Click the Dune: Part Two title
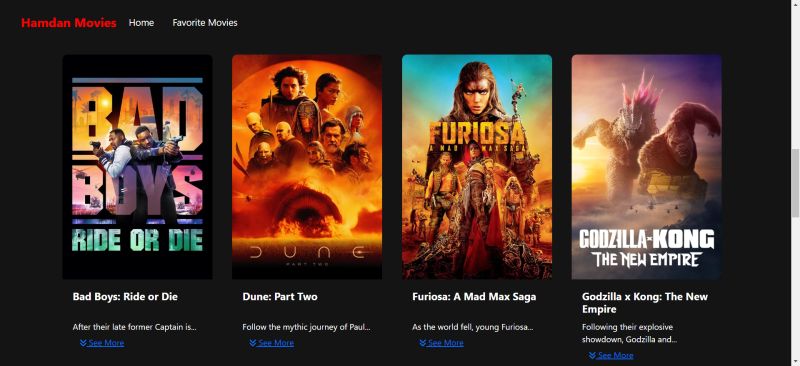800x366 pixels. point(280,297)
